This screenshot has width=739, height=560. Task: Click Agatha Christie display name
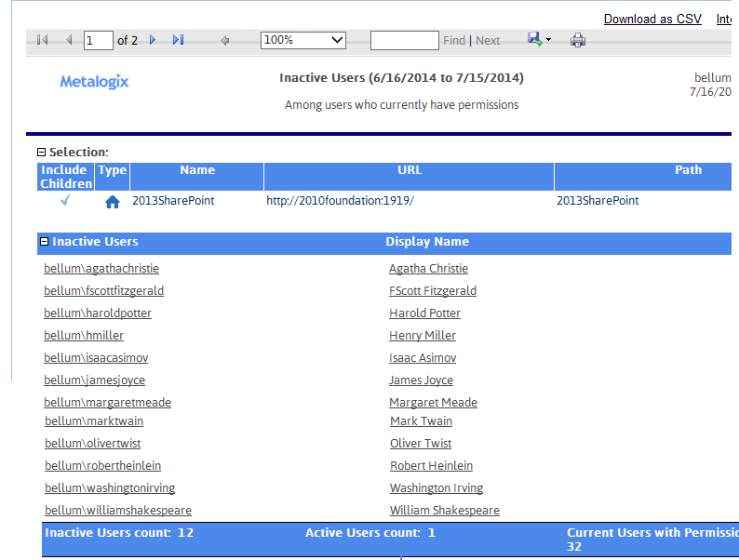428,269
